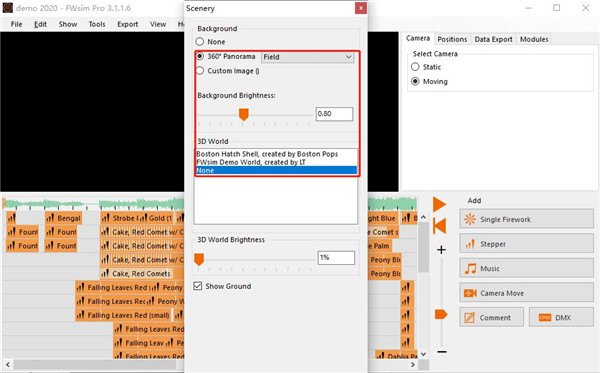Open the File menu
This screenshot has width=600, height=373.
(16, 24)
